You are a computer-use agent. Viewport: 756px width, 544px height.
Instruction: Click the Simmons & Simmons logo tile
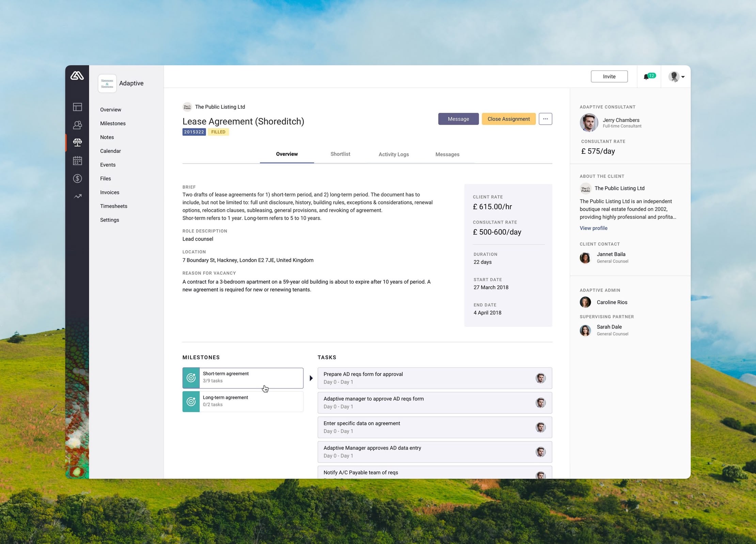click(107, 84)
